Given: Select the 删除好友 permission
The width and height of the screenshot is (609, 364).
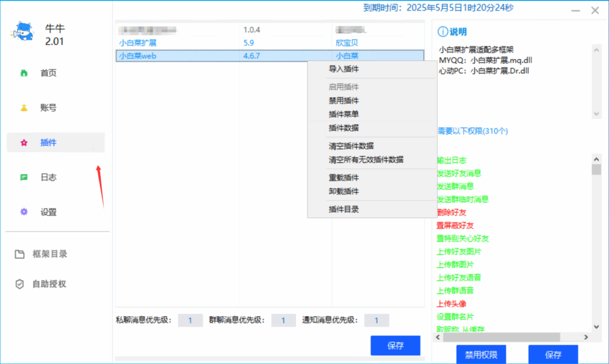Looking at the screenshot, I should [451, 212].
